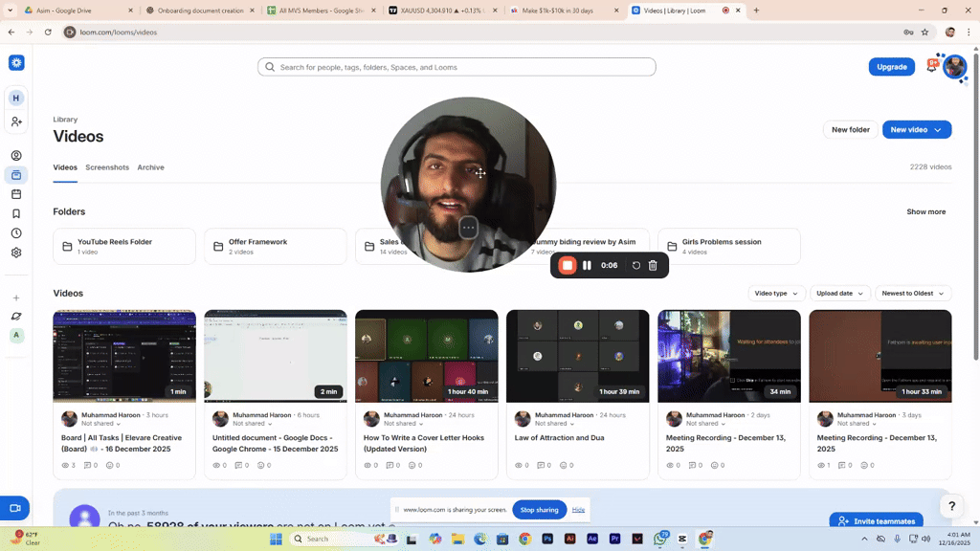
Task: Click the search bar for people and Looms
Action: 457,66
